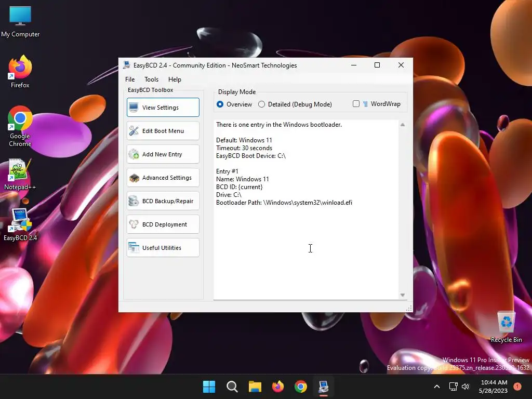Open the File menu
Screen dimensions: 532x399
pyautogui.click(x=129, y=79)
